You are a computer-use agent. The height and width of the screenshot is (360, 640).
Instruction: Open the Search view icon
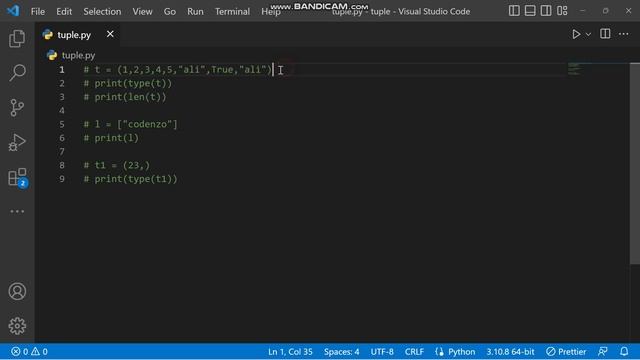(x=17, y=73)
